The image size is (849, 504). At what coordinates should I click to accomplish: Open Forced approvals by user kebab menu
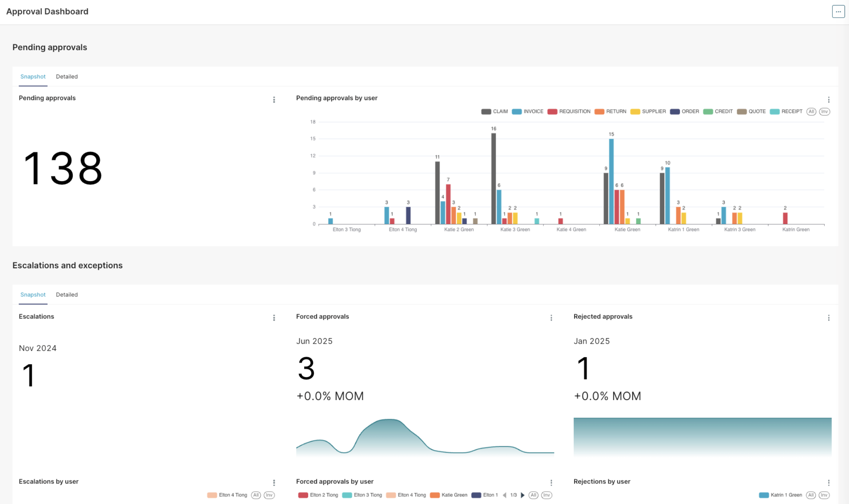(551, 482)
